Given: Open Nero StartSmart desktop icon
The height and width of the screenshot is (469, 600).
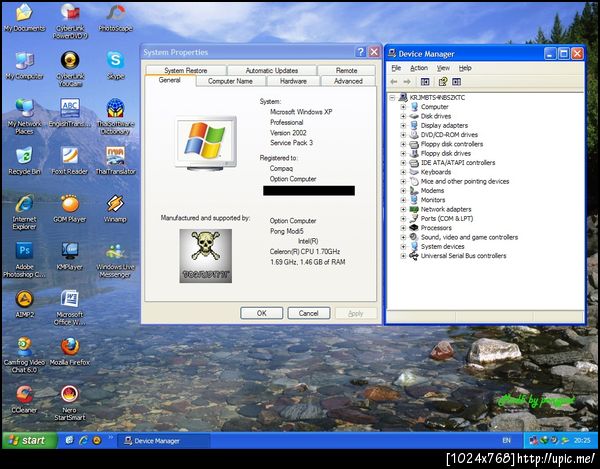Looking at the screenshot, I should pyautogui.click(x=70, y=402).
